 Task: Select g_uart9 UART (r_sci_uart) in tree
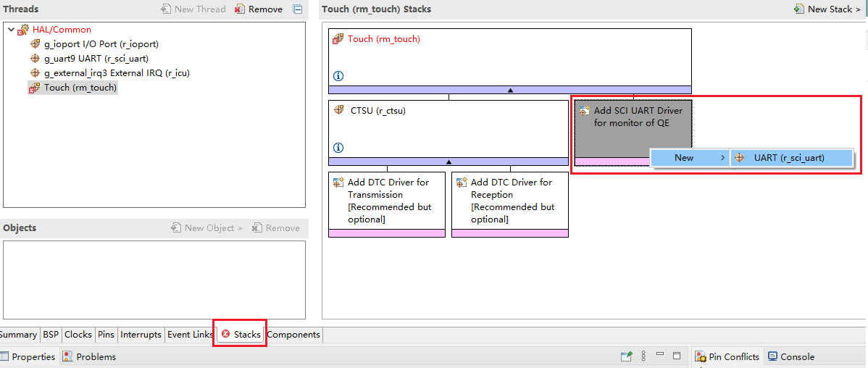click(x=96, y=59)
